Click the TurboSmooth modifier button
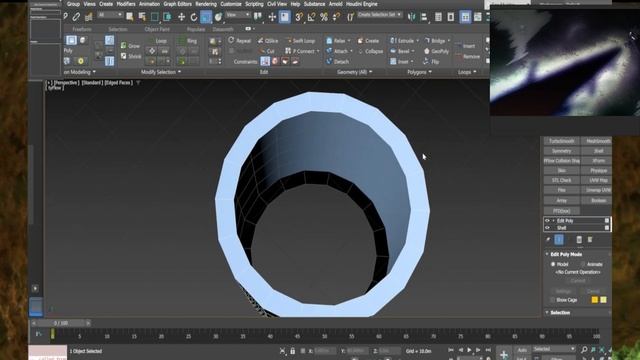 click(x=562, y=141)
